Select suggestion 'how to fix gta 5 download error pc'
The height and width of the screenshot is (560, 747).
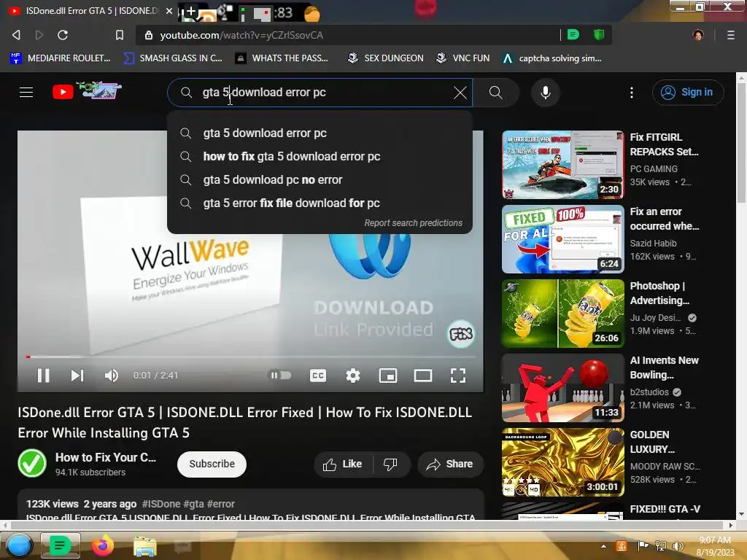tap(320, 156)
